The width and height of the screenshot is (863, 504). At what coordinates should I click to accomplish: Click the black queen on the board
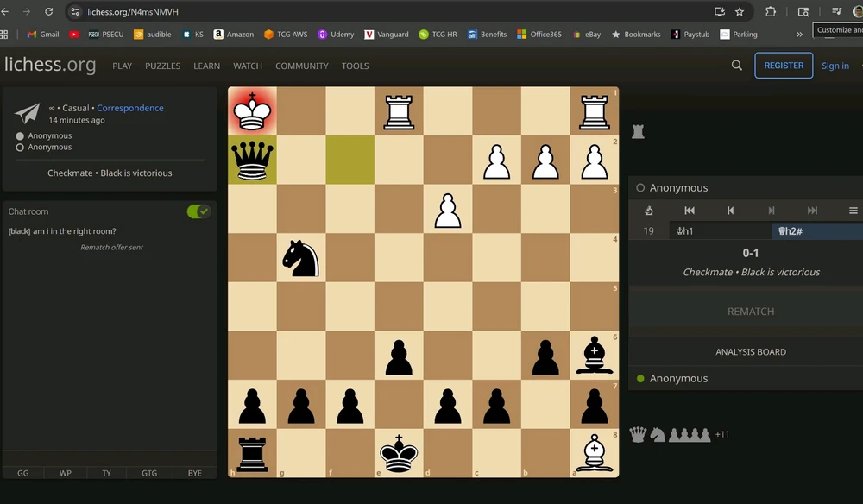click(252, 160)
